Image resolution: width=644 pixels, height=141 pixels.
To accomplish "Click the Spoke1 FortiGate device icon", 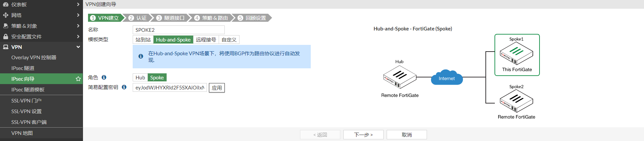I will point(516,54).
